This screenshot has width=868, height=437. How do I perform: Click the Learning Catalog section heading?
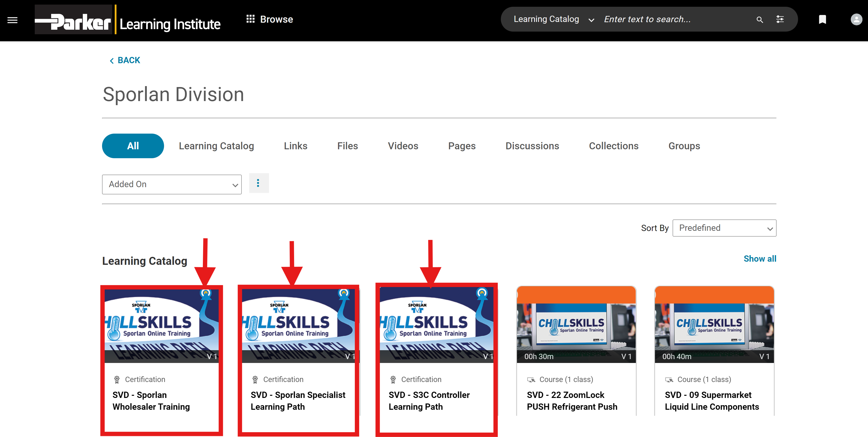coord(145,261)
